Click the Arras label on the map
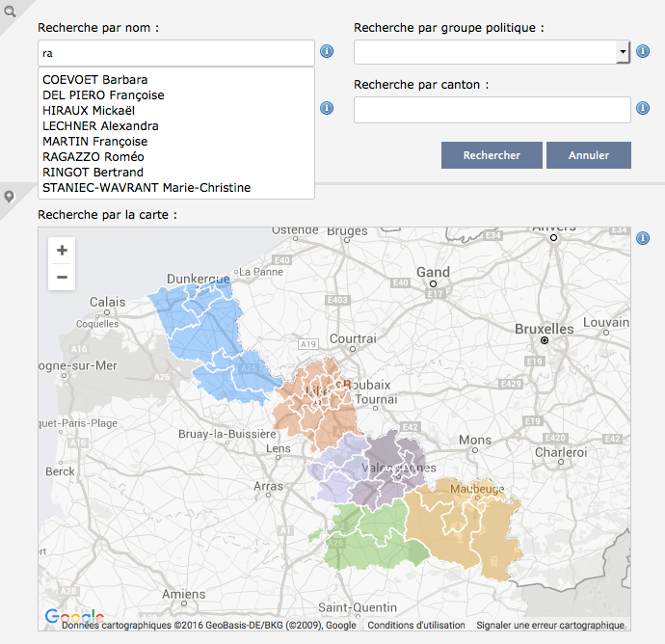Viewport: 665px width, 644px height. (x=268, y=486)
